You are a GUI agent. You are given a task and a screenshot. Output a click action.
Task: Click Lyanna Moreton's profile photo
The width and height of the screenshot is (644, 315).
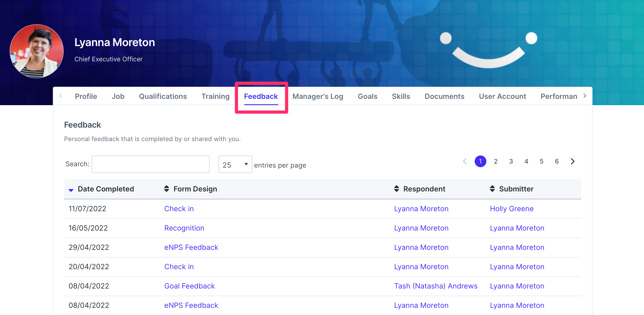(36, 51)
